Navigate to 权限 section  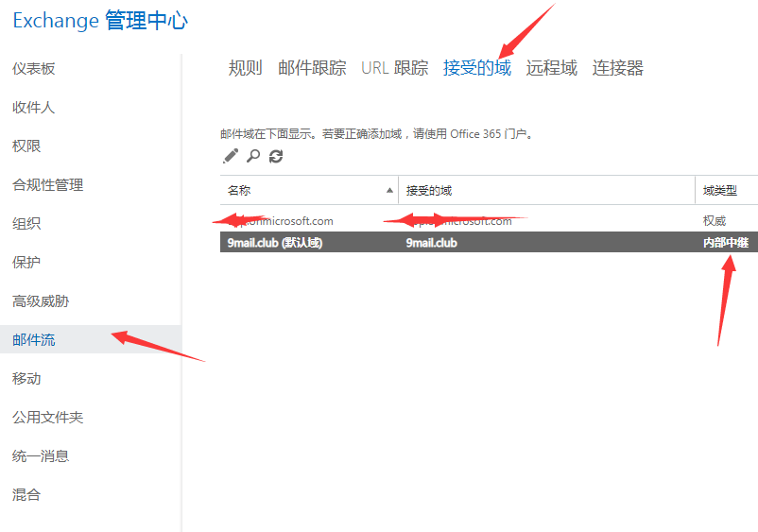coord(26,146)
